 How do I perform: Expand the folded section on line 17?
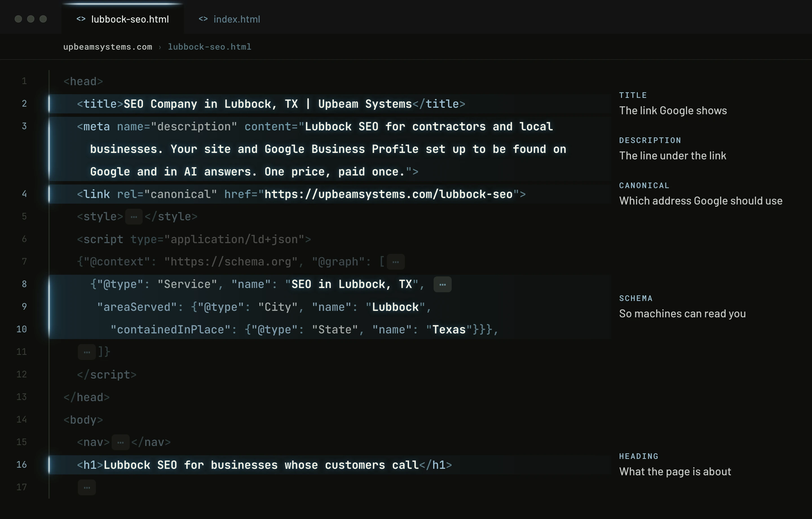87,488
